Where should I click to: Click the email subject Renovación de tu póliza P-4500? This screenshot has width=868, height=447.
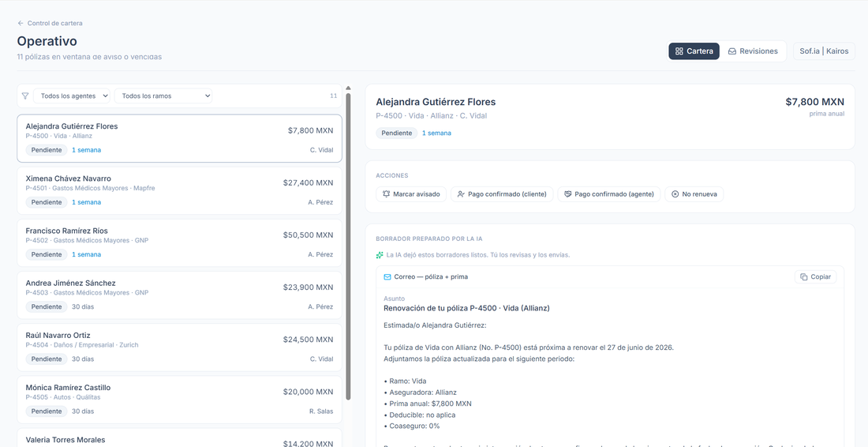(x=466, y=308)
